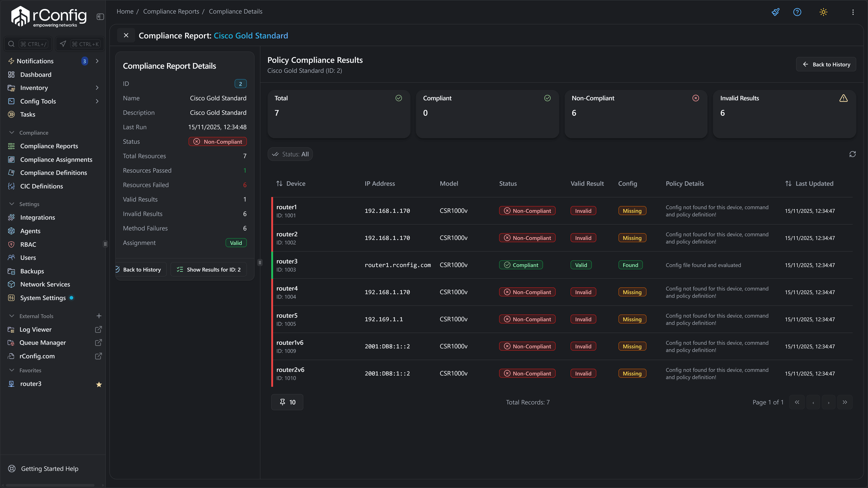Click the Total card check icon
The height and width of the screenshot is (488, 868).
(399, 98)
